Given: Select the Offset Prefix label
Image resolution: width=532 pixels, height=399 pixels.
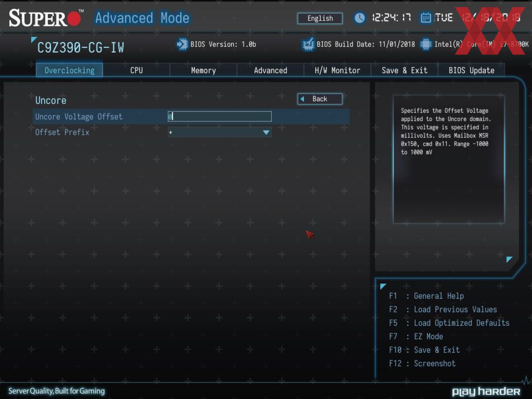Looking at the screenshot, I should [62, 132].
